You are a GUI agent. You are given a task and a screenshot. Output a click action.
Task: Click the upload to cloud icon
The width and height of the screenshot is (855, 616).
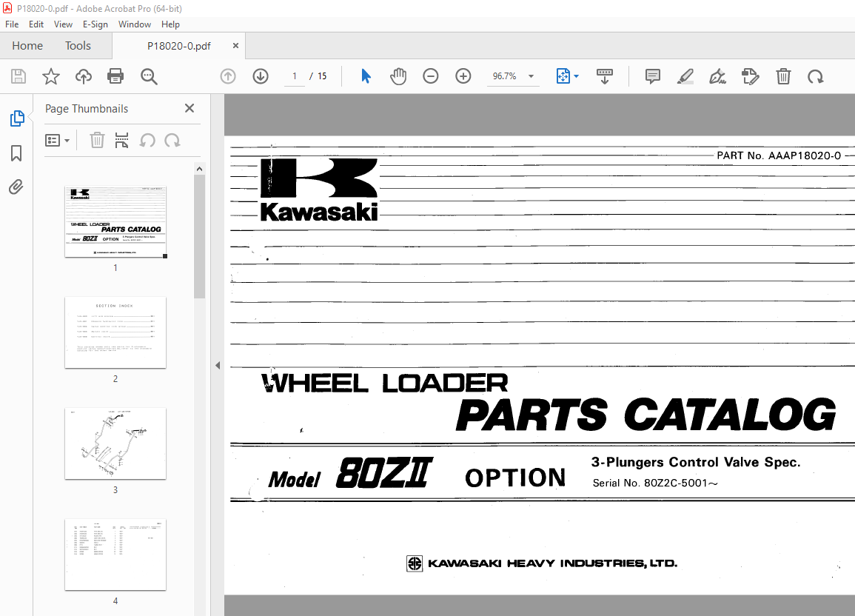click(84, 76)
